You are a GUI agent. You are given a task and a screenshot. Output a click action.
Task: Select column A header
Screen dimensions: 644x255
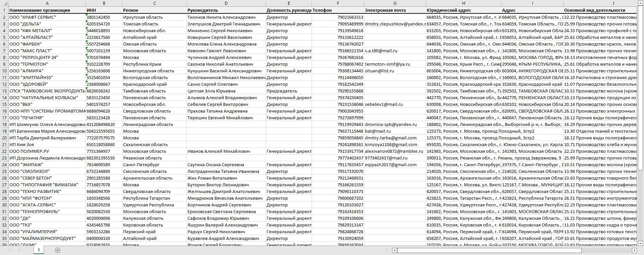click(47, 3)
